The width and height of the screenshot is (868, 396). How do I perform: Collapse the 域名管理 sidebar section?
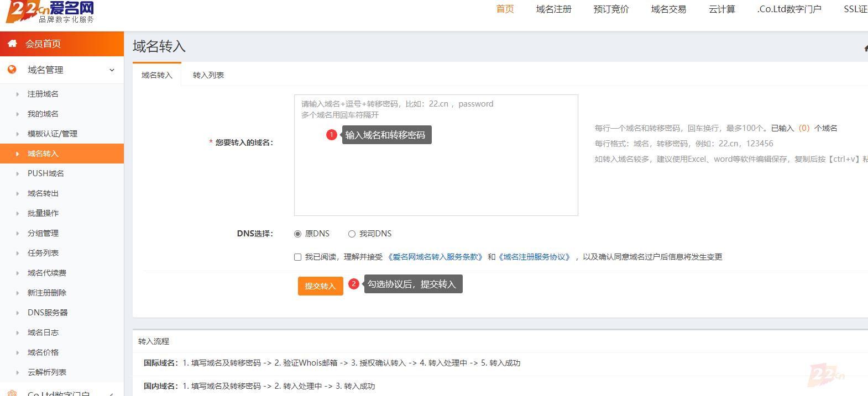112,70
